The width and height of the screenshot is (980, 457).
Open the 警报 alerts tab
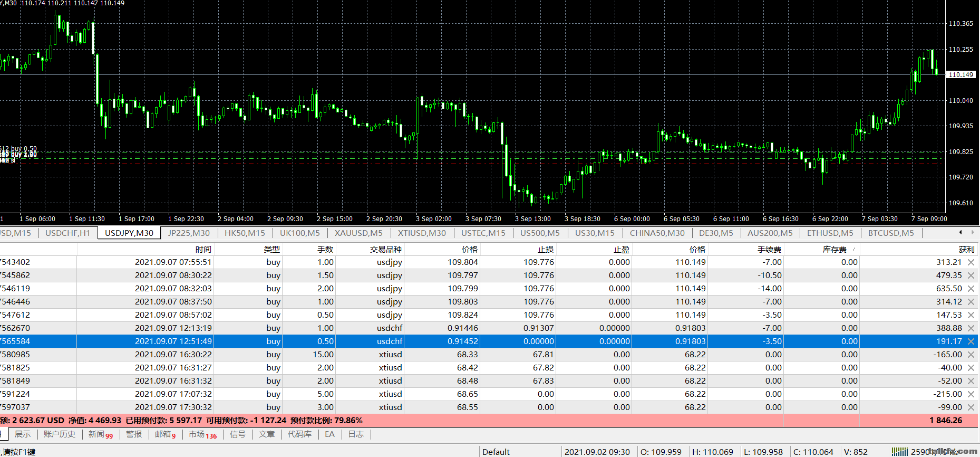pos(134,434)
